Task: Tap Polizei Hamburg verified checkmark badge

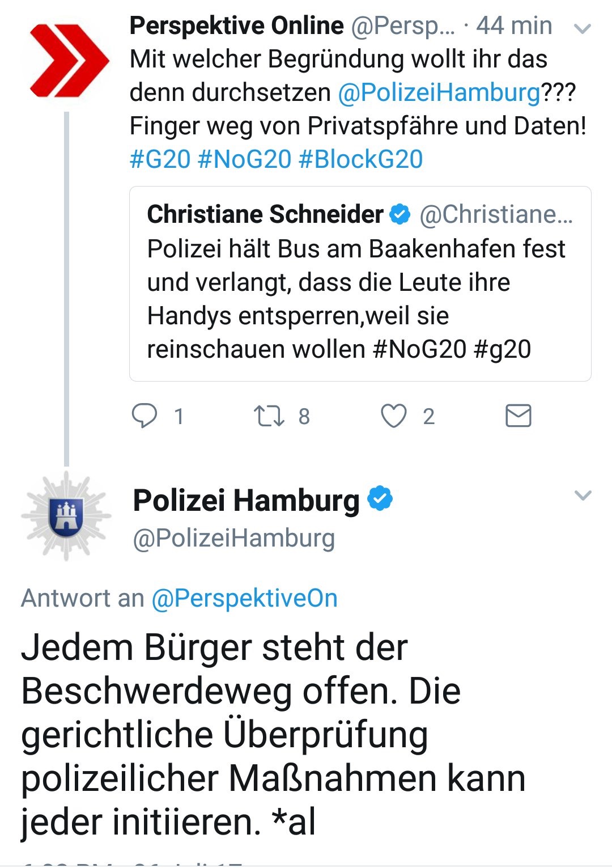Action: [x=380, y=499]
